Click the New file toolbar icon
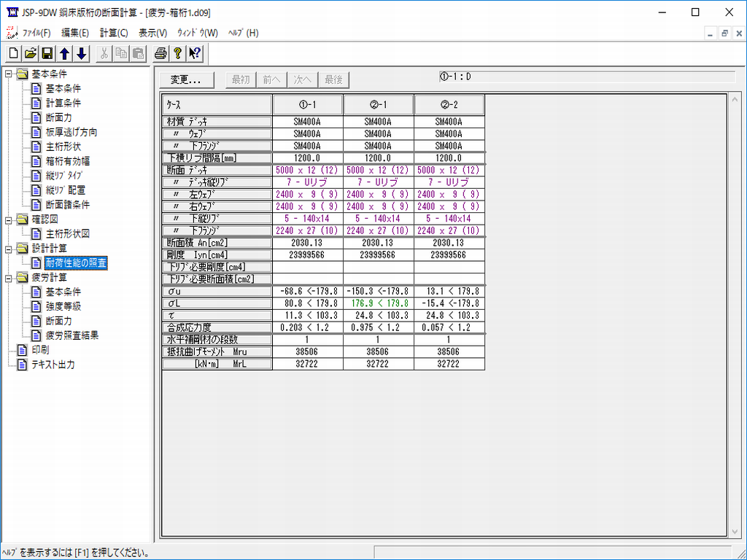The height and width of the screenshot is (560, 747). pos(14,53)
